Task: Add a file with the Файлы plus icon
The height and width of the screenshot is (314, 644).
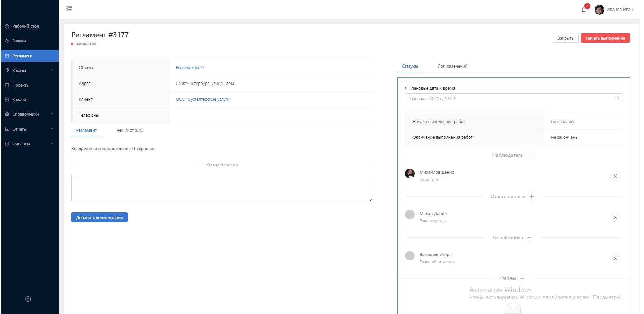Action: [x=522, y=278]
